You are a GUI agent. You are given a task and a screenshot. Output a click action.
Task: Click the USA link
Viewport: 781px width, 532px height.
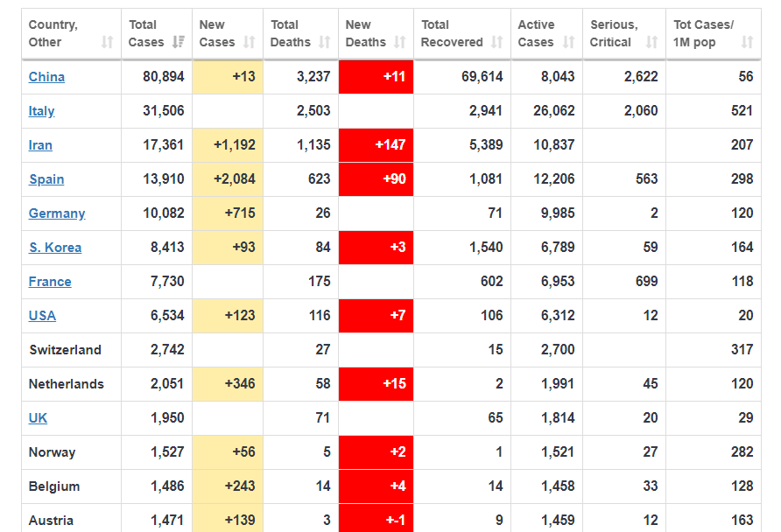[42, 316]
